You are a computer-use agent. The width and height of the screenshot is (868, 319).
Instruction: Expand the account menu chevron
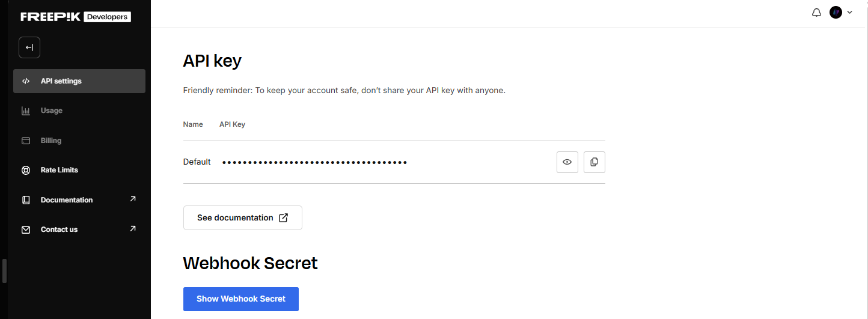point(849,13)
